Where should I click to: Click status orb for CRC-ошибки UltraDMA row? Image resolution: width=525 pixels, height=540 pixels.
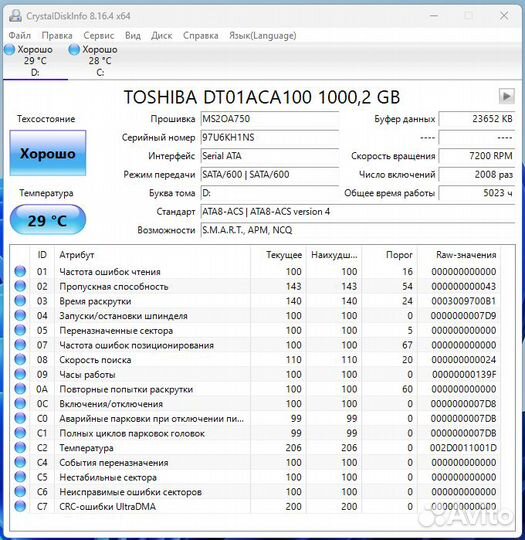click(x=20, y=506)
